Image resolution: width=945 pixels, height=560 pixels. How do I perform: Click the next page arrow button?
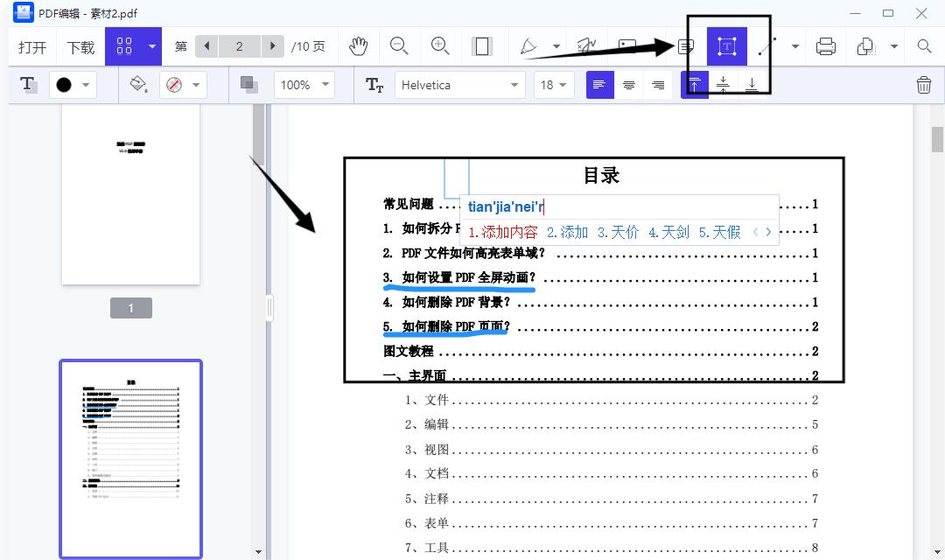[x=273, y=46]
